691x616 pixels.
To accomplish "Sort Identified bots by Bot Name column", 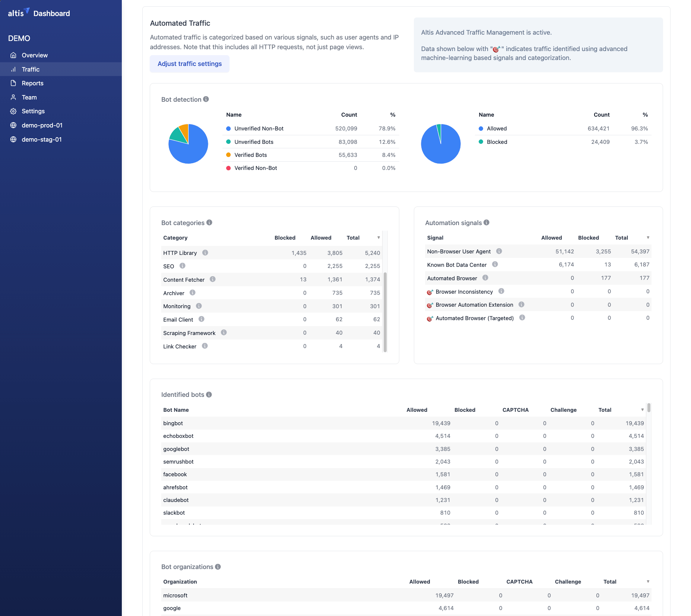I will coord(176,410).
